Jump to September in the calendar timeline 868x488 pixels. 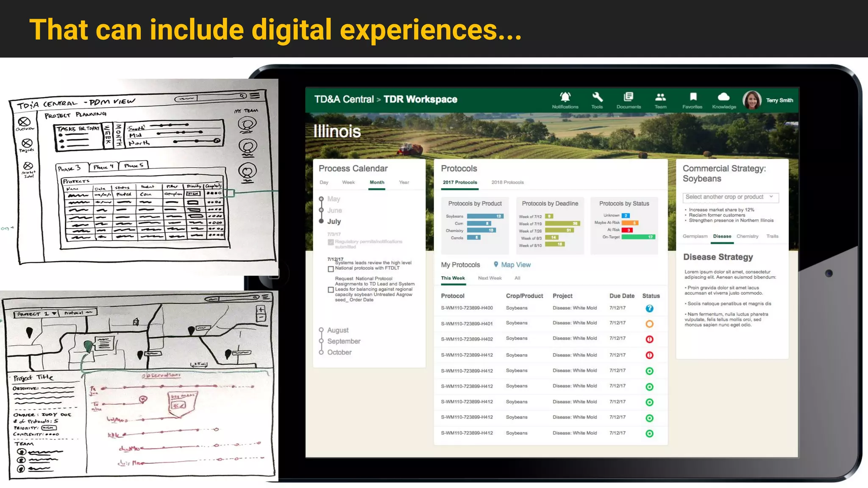click(344, 341)
